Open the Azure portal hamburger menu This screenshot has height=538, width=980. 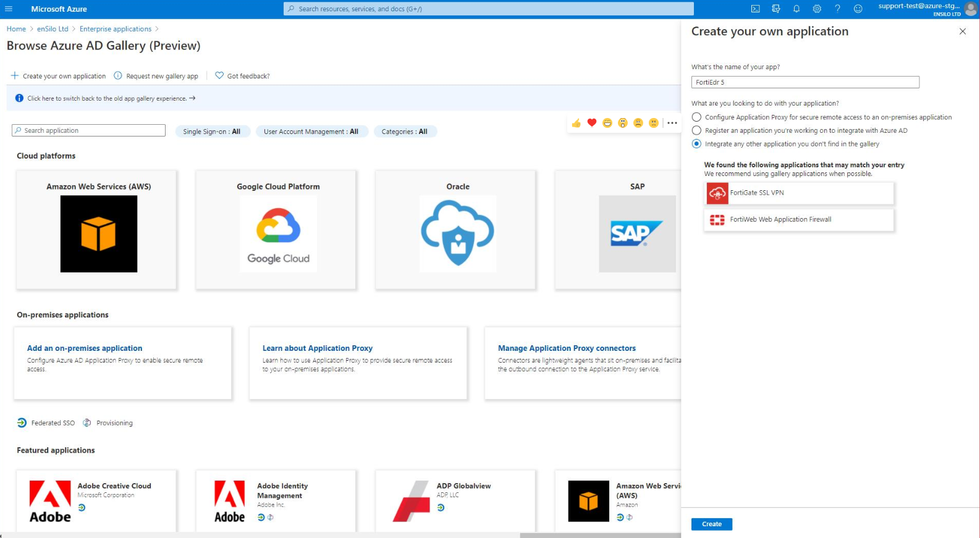coord(9,9)
